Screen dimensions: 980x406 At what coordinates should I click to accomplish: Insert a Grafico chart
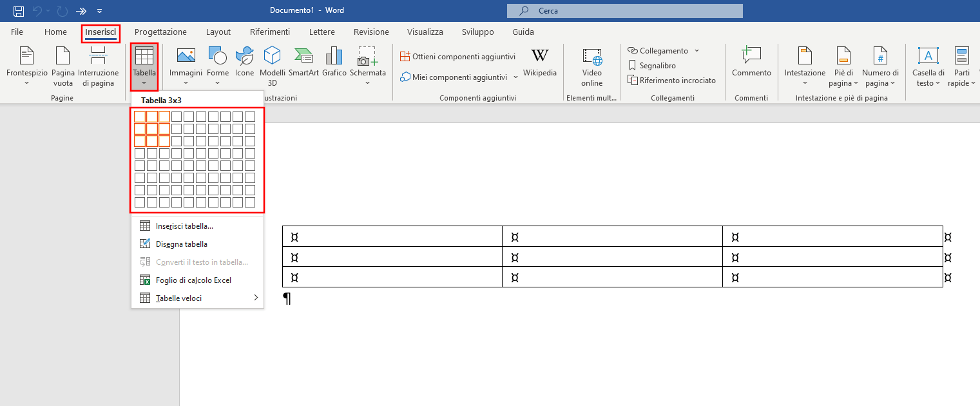[x=334, y=63]
